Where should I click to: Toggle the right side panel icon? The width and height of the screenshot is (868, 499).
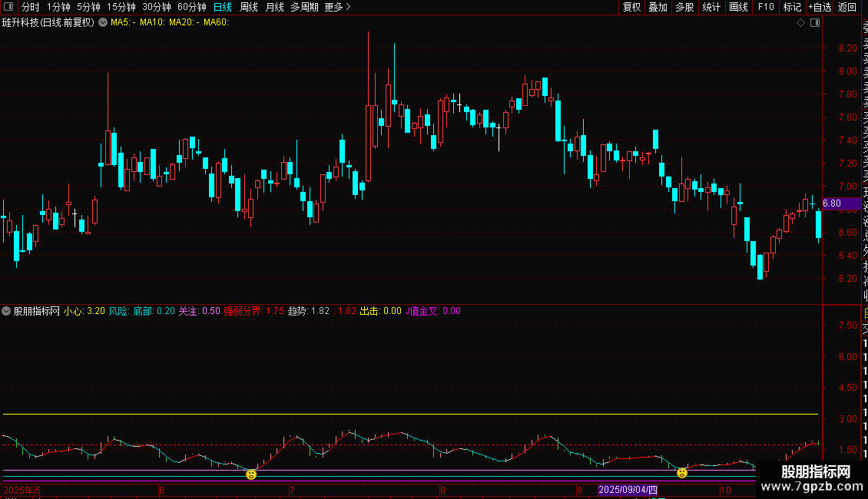(x=816, y=23)
